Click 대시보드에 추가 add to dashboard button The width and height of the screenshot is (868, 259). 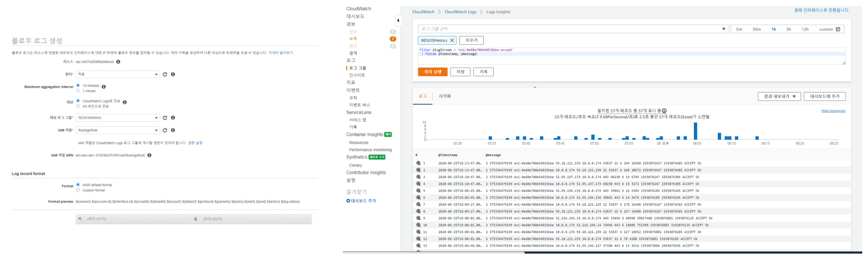pyautogui.click(x=825, y=96)
